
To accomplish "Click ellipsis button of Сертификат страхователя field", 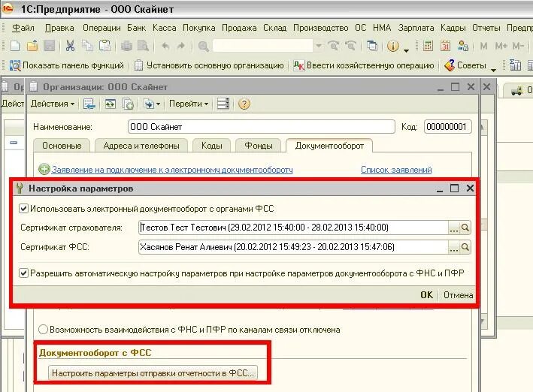I will pos(454,228).
